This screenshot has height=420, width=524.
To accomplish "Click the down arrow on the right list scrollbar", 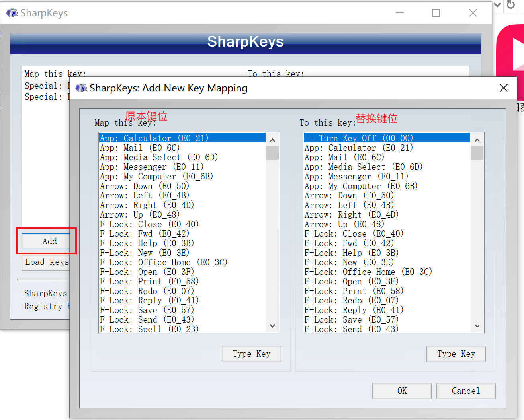I will point(477,326).
